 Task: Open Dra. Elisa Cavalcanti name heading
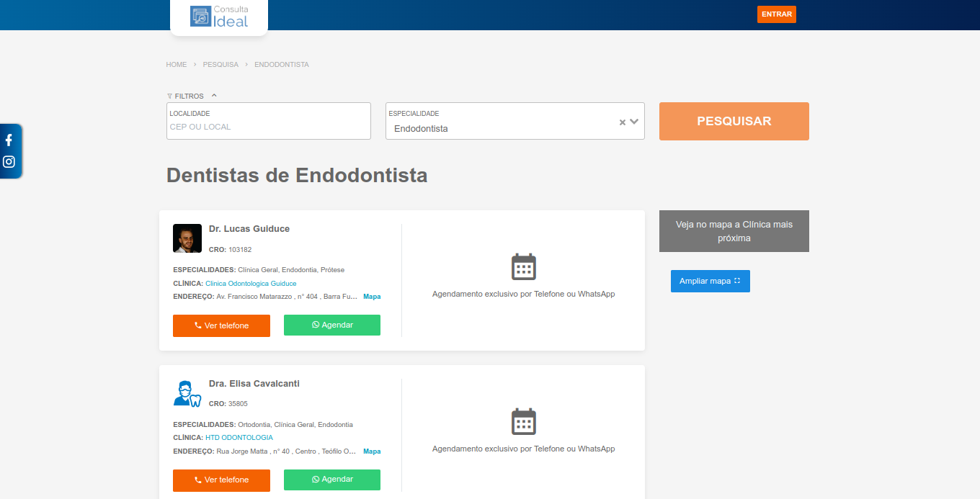[254, 384]
